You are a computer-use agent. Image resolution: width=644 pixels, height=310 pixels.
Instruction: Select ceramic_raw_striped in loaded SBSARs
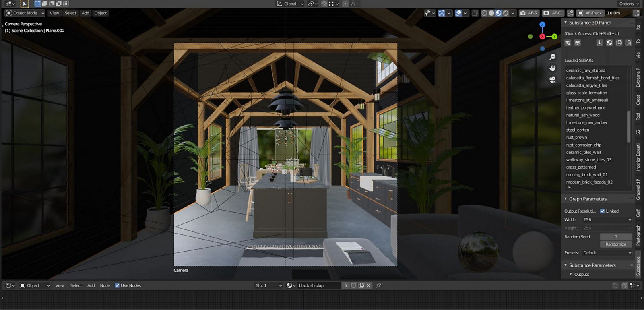coord(596,70)
